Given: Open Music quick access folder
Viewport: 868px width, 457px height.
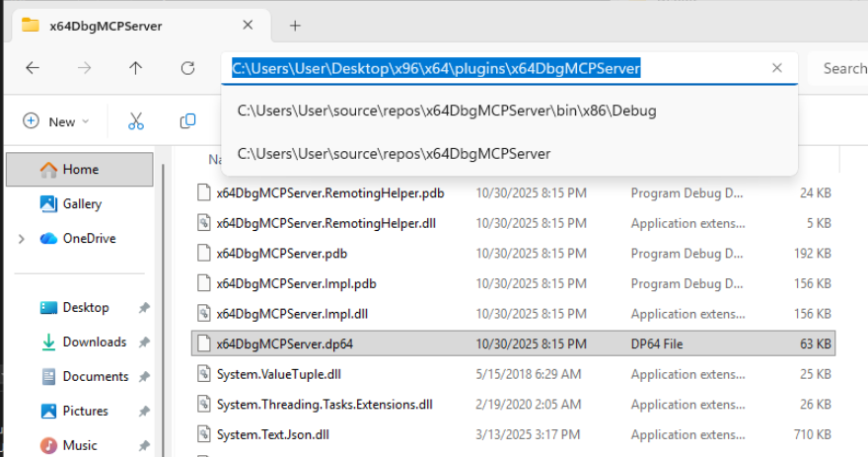Looking at the screenshot, I should click(80, 445).
